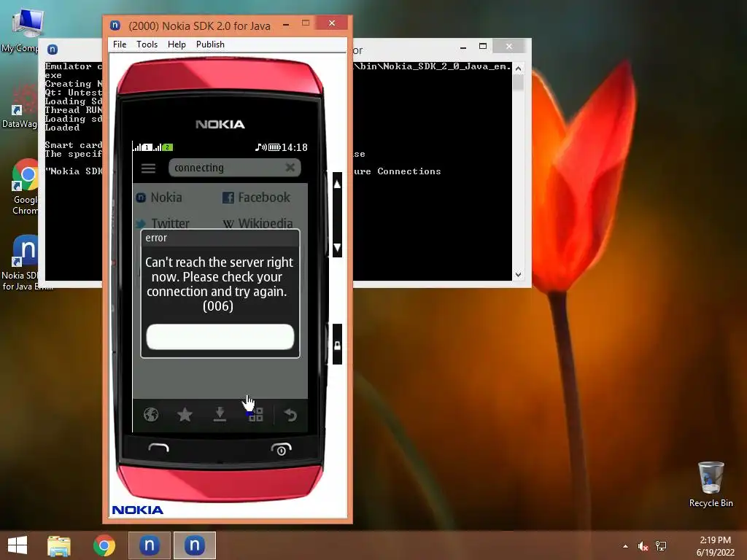Show hidden tray icons arrow
Screen dimensions: 747x560
pyautogui.click(x=625, y=546)
